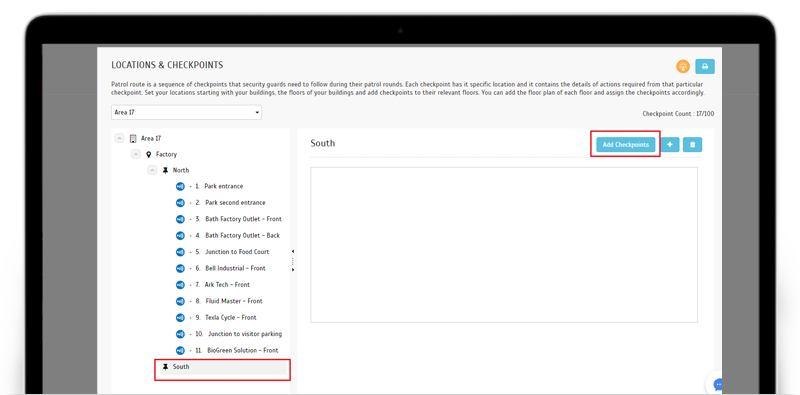Click the trash delete icon button
The width and height of the screenshot is (800, 395).
pyautogui.click(x=692, y=145)
